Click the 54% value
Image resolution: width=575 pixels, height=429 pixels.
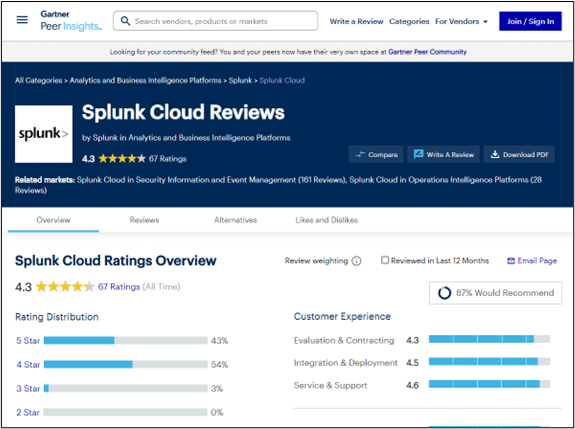pos(219,364)
